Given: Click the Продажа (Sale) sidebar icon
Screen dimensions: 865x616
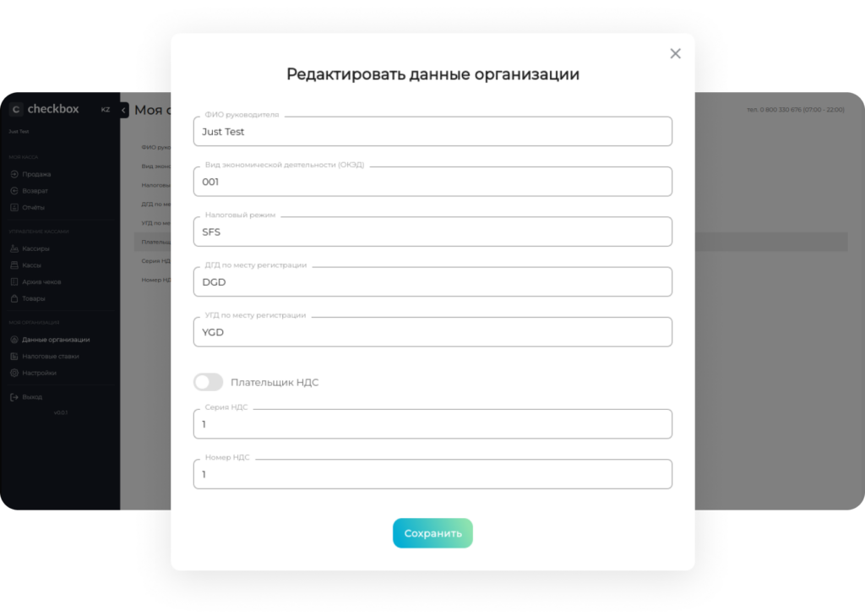Looking at the screenshot, I should click(14, 174).
